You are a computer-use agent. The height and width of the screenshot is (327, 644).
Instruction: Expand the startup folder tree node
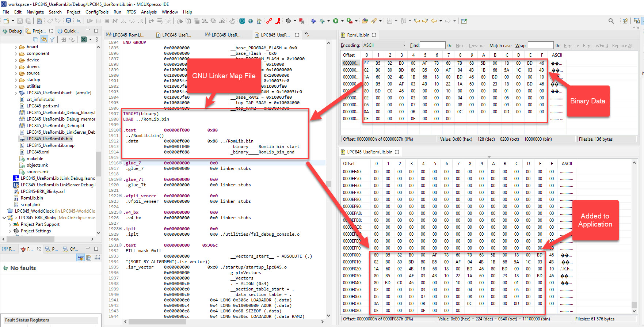tap(16, 80)
